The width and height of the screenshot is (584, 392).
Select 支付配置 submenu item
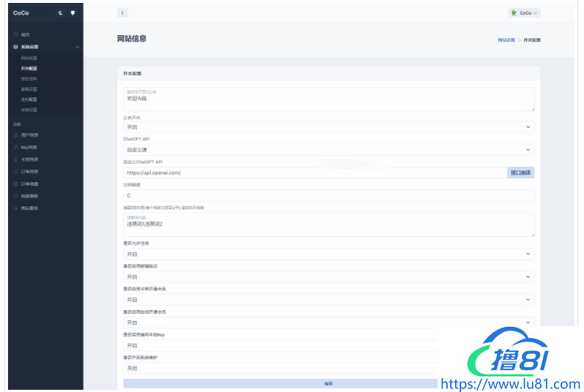click(x=29, y=99)
